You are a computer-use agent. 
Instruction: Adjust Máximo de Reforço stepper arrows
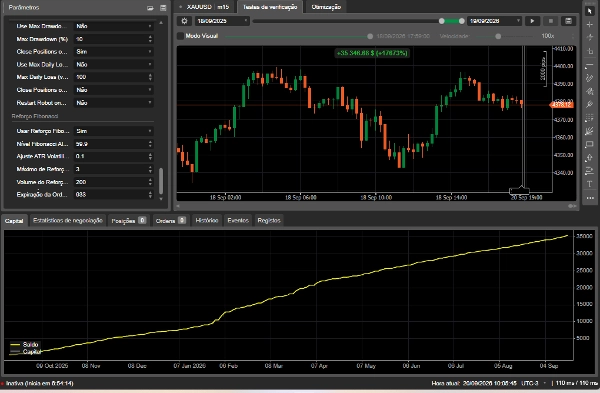click(150, 169)
